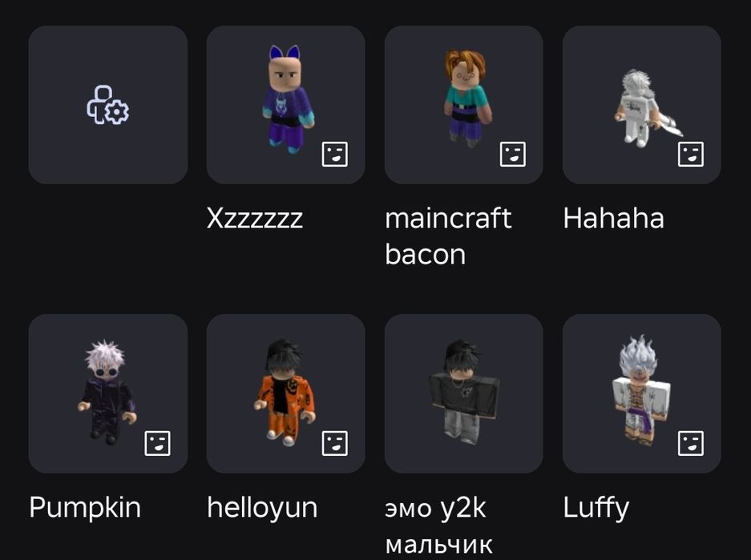Click the face badge on Luffy outfit
The width and height of the screenshot is (751, 560).
(691, 443)
